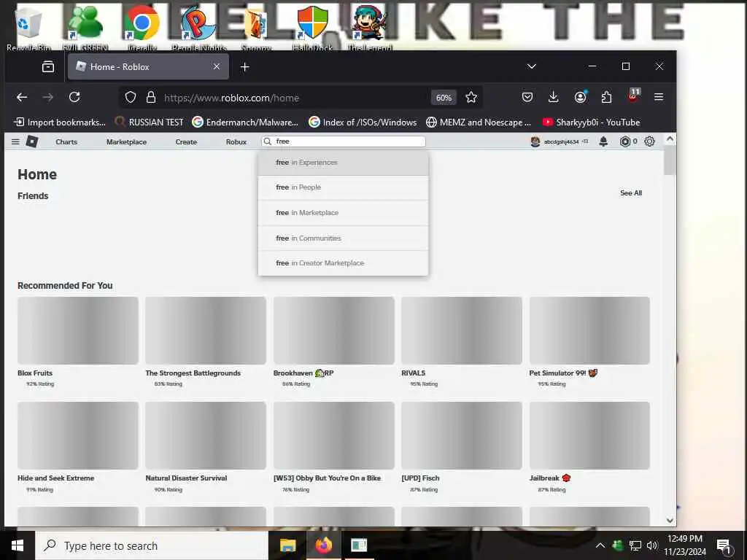Click the red extension badge showing 11
The image size is (747, 560).
[x=633, y=96]
